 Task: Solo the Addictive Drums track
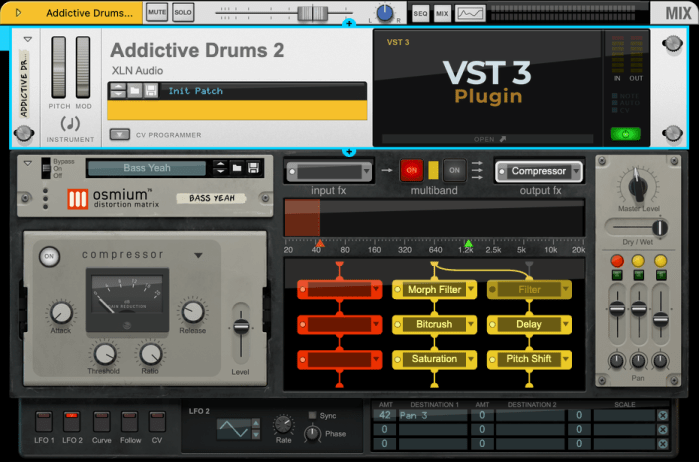[183, 12]
